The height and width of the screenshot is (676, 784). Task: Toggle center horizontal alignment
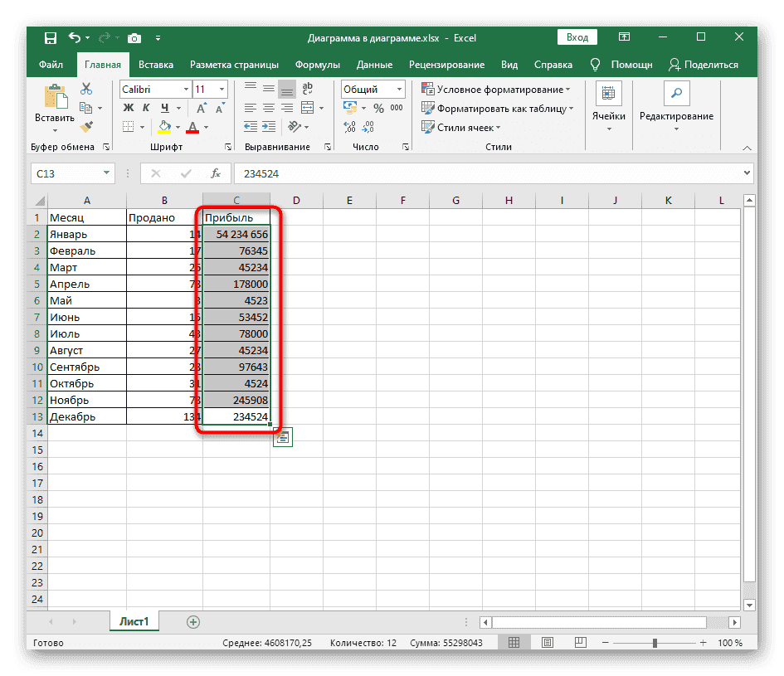coord(268,108)
